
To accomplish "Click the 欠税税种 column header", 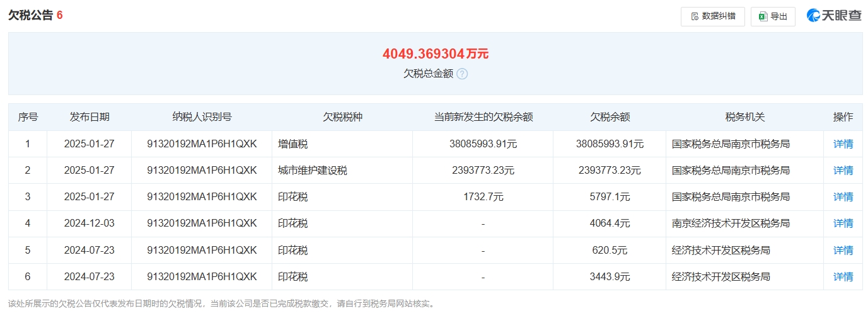I will click(x=343, y=117).
